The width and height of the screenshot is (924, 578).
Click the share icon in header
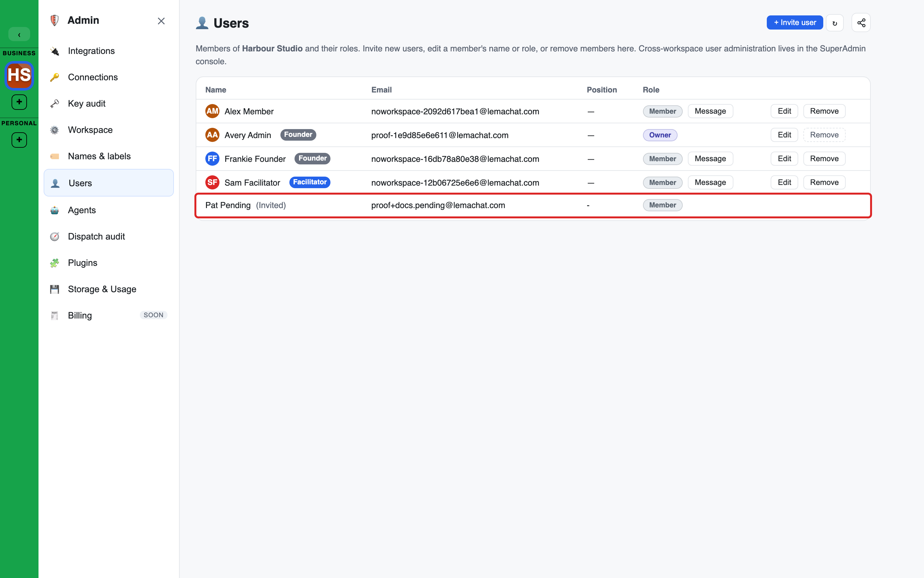861,23
